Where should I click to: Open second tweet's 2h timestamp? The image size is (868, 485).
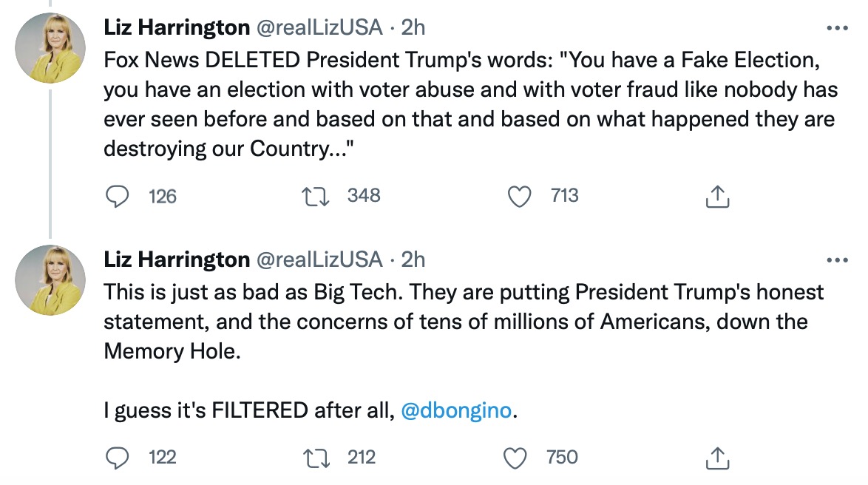pos(413,259)
